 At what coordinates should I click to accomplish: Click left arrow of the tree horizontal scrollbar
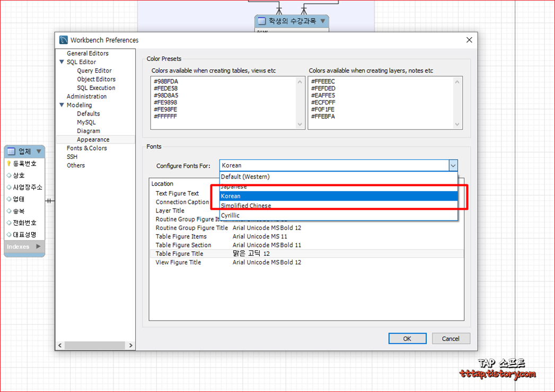(x=60, y=345)
